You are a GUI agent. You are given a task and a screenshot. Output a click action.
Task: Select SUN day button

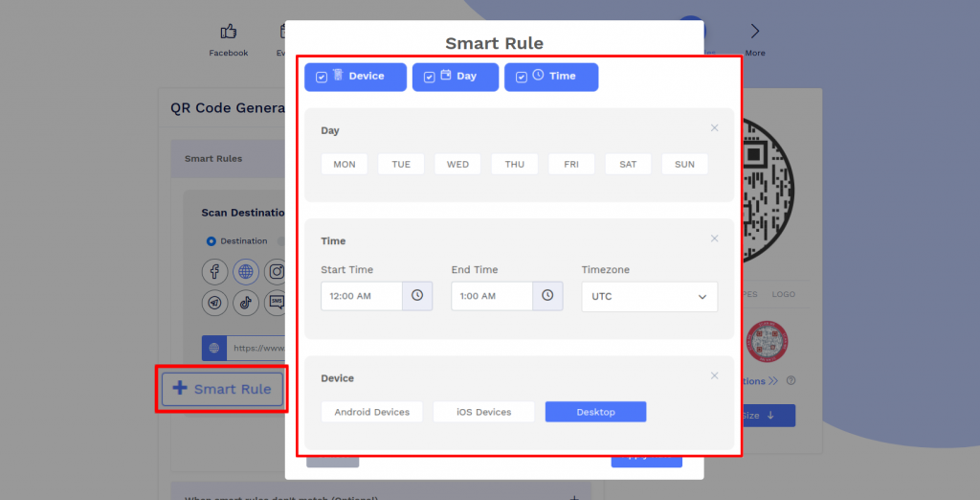685,164
